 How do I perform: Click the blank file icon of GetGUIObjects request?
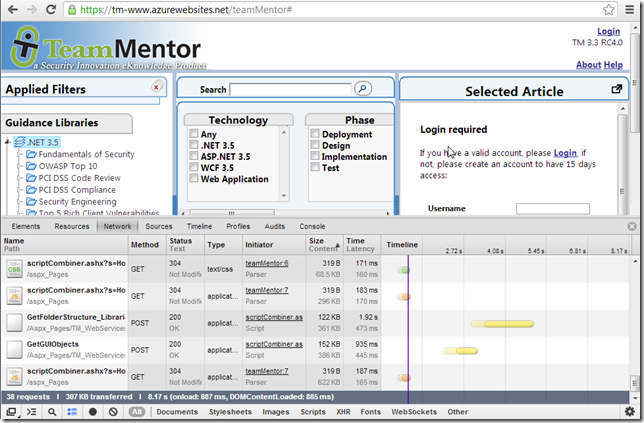coord(14,350)
